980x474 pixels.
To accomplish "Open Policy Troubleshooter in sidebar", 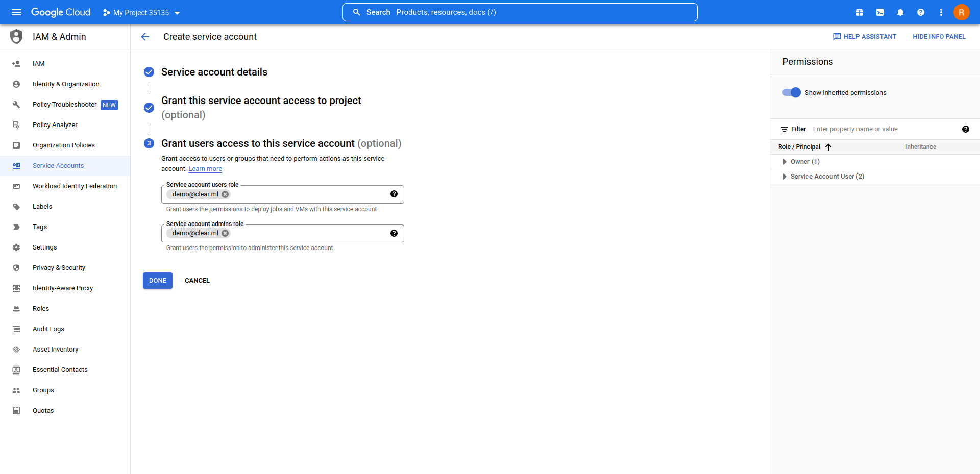I will tap(64, 104).
